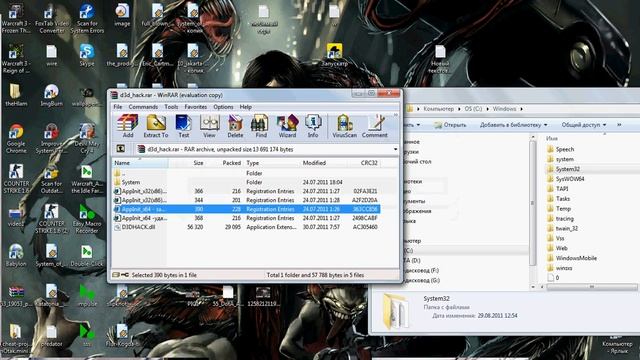This screenshot has width=640, height=360.
Task: Select the parent folder '..' row
Action: pyautogui.click(x=246, y=173)
